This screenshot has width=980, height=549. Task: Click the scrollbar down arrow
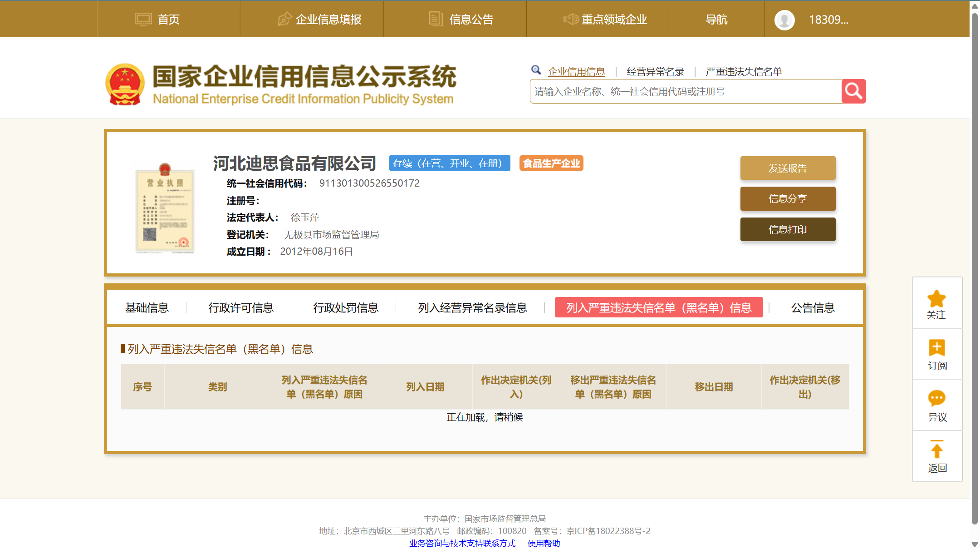point(975,544)
